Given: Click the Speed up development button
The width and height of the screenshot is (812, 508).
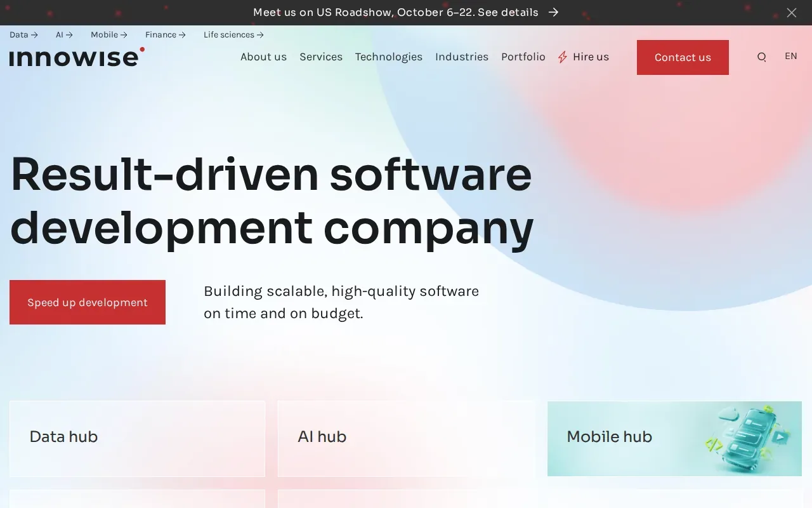Looking at the screenshot, I should [88, 302].
